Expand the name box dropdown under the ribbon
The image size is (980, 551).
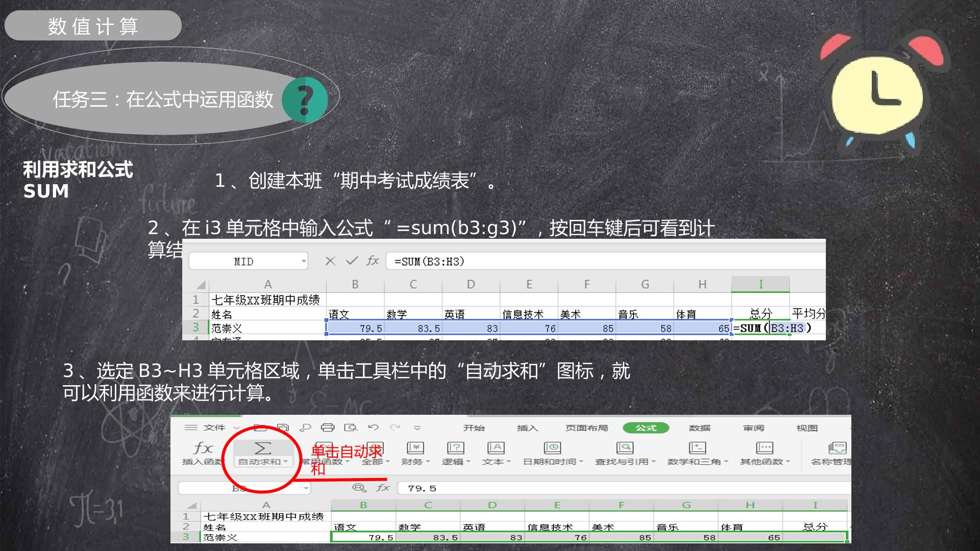click(306, 488)
